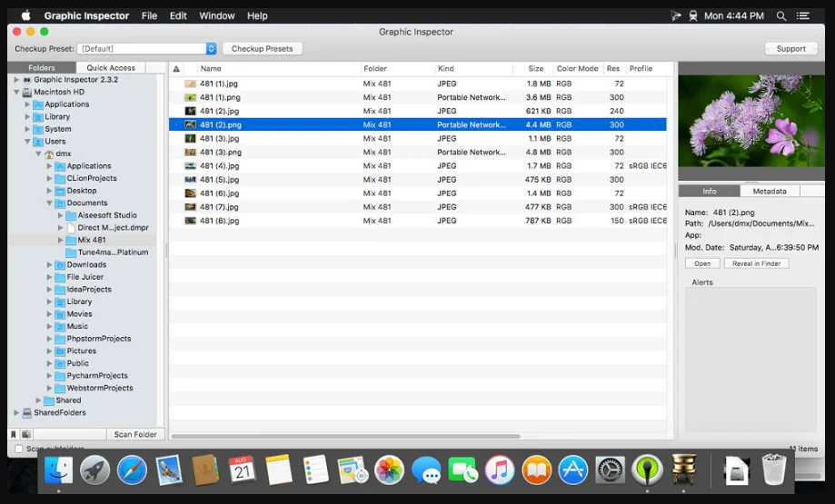
Task: Click the thumbnail icon of 481 (4).jpg
Action: point(190,166)
